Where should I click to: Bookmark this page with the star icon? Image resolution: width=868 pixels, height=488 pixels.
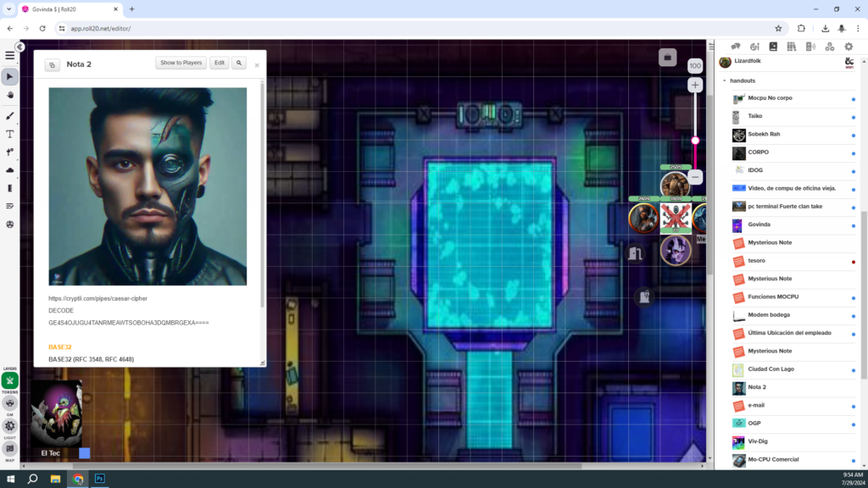[x=778, y=29]
